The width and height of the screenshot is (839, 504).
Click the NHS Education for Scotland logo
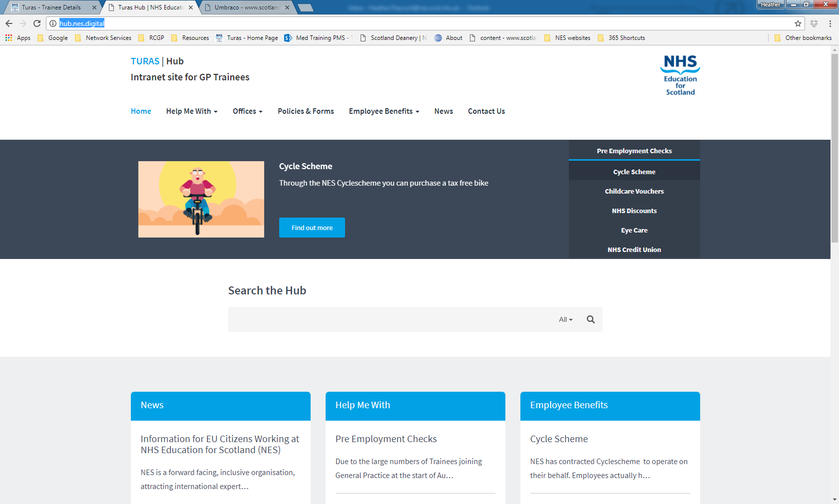click(x=680, y=75)
